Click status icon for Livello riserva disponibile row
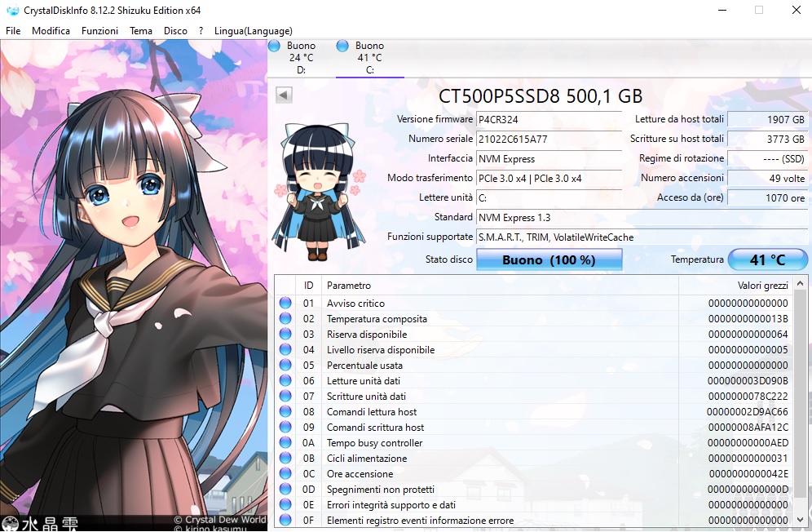 pyautogui.click(x=285, y=349)
